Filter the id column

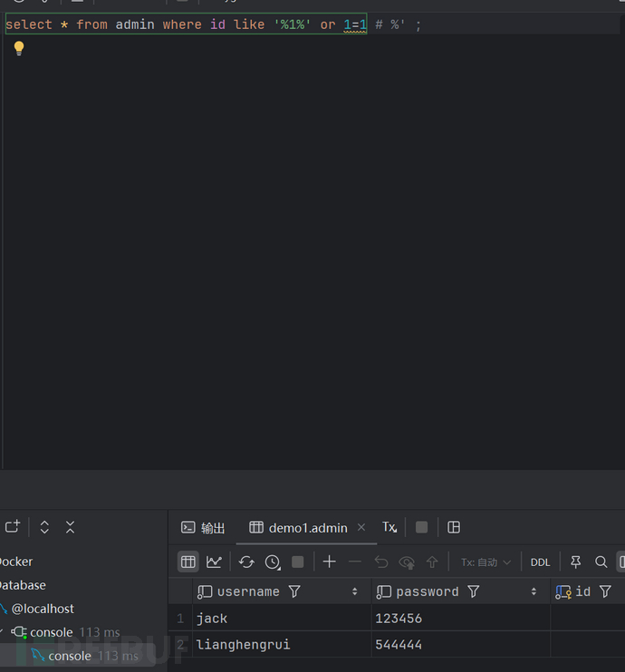tap(605, 591)
